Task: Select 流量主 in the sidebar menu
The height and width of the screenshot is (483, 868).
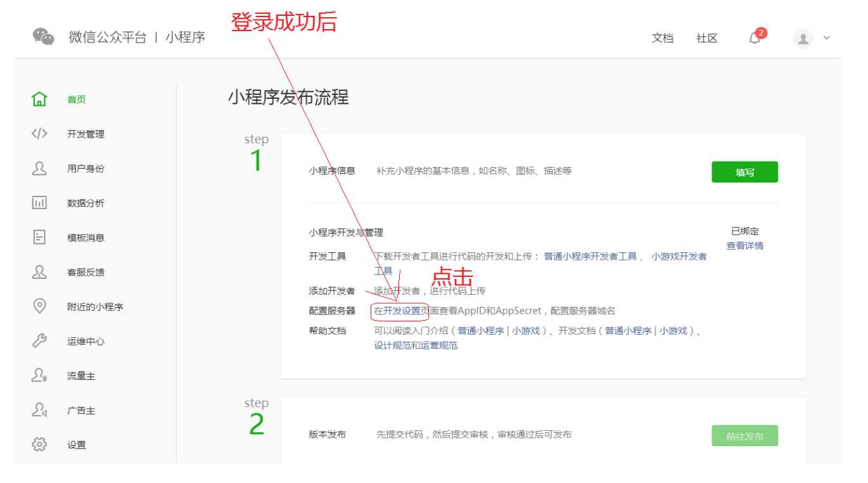Action: pos(81,376)
